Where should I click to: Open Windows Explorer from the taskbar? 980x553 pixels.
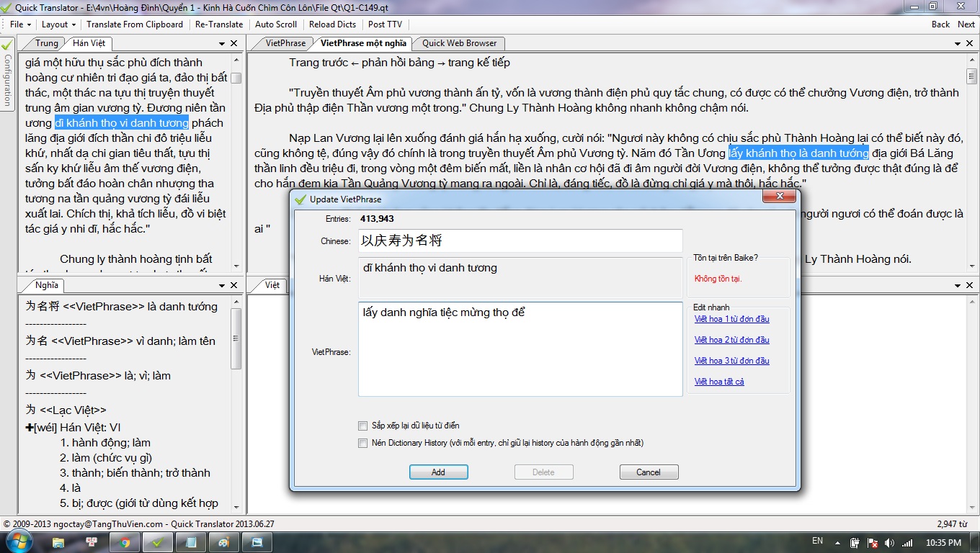[x=58, y=542]
